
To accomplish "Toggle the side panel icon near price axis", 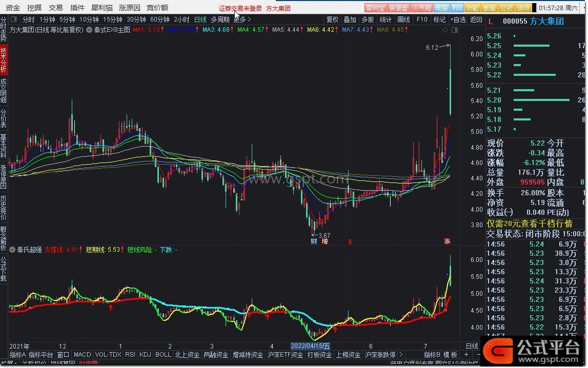I will [x=455, y=30].
